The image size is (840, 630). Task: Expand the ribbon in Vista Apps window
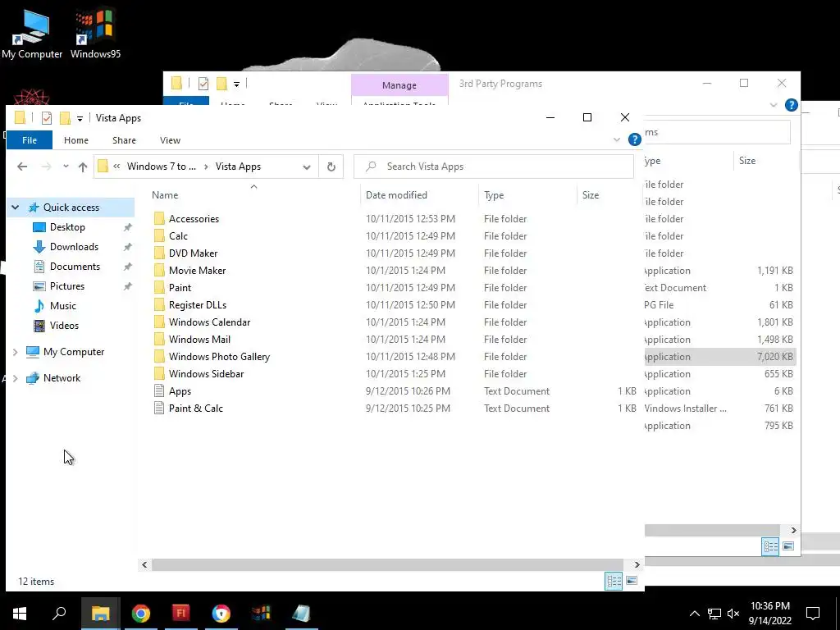point(617,139)
